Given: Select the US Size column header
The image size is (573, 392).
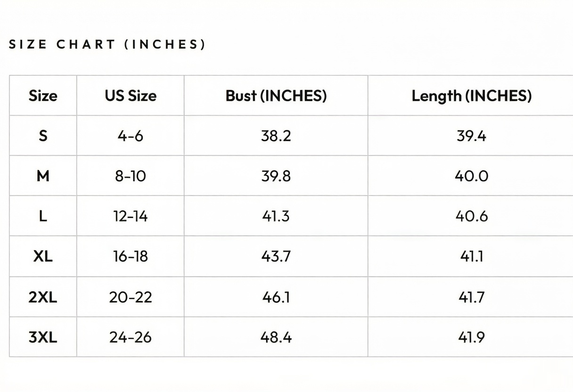Looking at the screenshot, I should click(131, 96).
